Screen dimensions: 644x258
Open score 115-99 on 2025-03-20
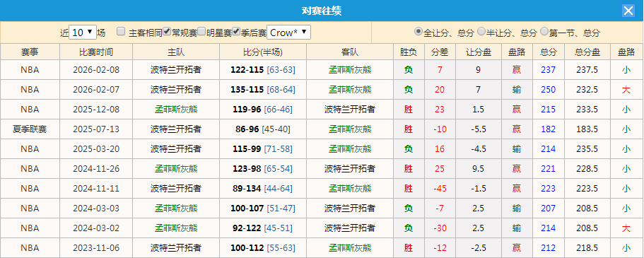247,148
